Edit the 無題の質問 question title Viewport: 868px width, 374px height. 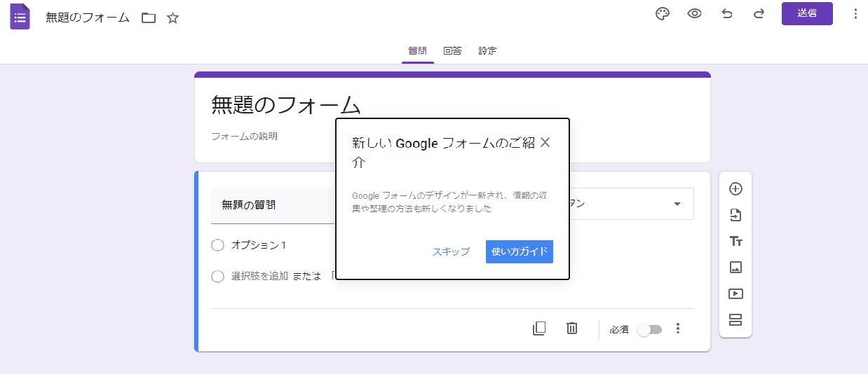(x=273, y=205)
